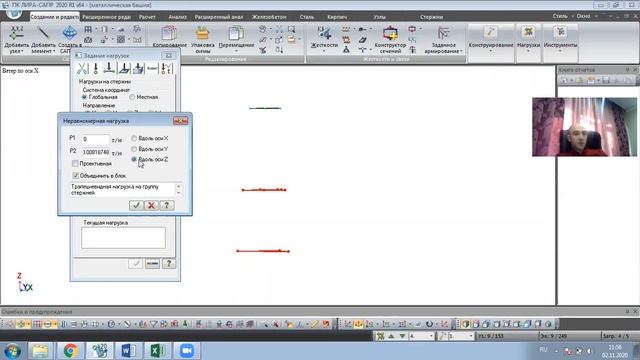Click the Добавить элемент tool
Screen dimensions: 640x360
(x=43, y=39)
